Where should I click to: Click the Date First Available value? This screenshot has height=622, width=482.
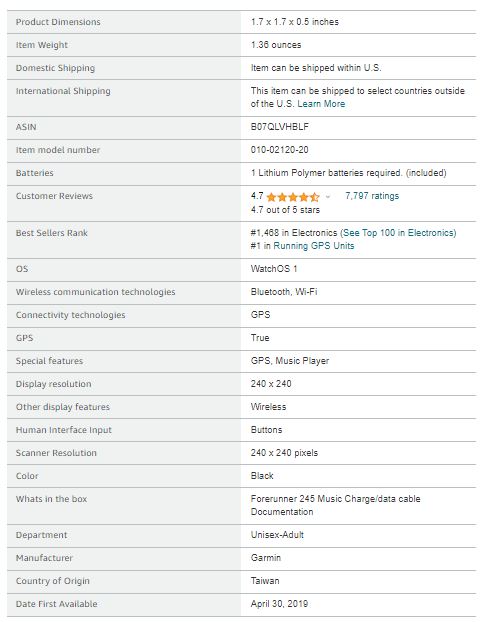[279, 604]
